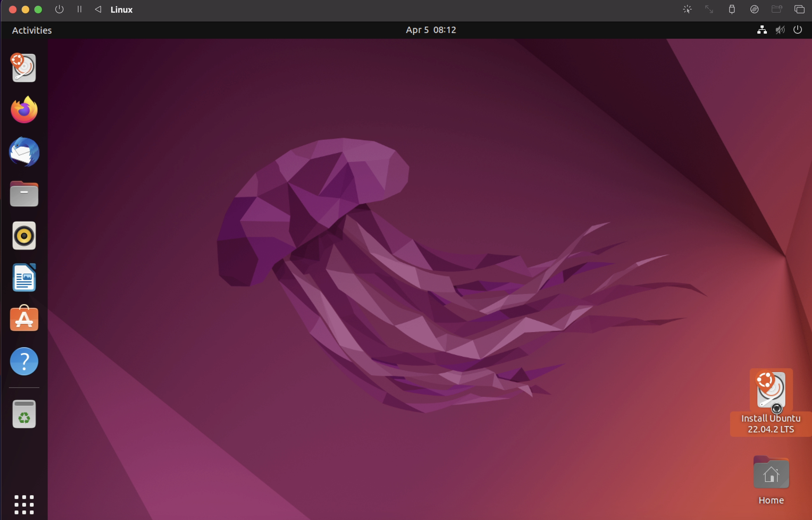Open the Help icon in the dock
Image resolution: width=812 pixels, height=520 pixels.
pos(24,361)
